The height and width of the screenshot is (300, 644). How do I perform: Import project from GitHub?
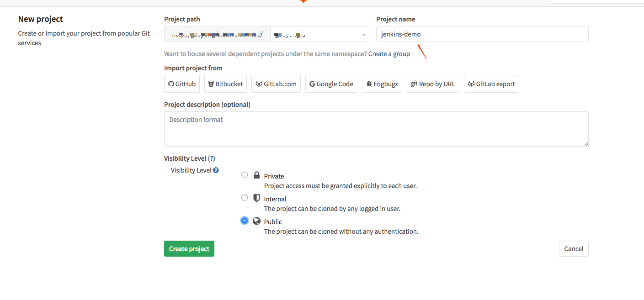tap(182, 84)
